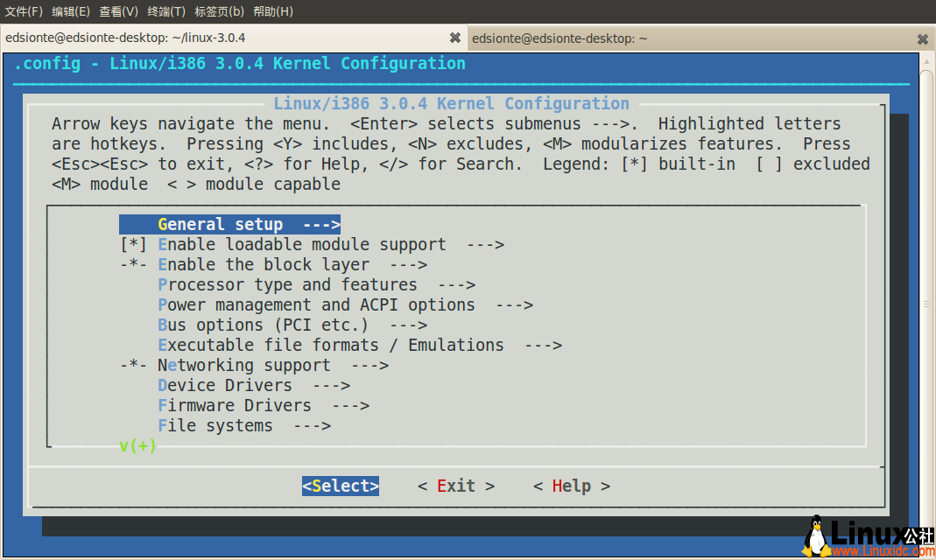The width and height of the screenshot is (936, 560).
Task: Switch to the edsionte-desktop: ~ tab
Action: (559, 38)
